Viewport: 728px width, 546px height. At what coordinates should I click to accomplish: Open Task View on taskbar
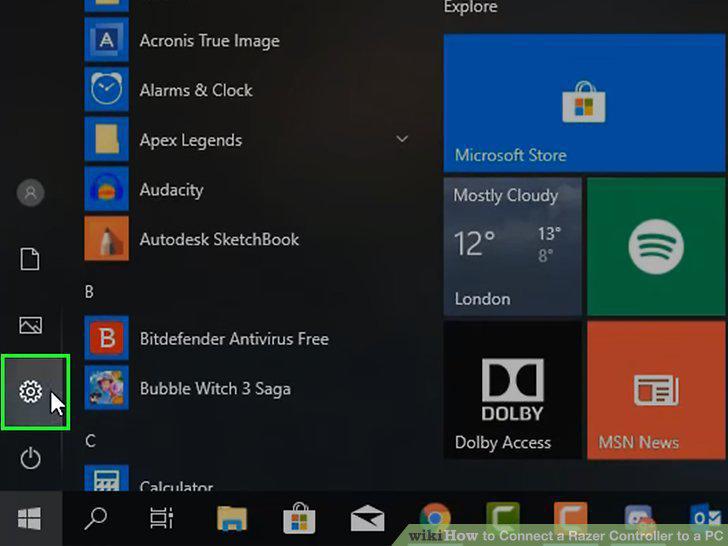point(162,518)
